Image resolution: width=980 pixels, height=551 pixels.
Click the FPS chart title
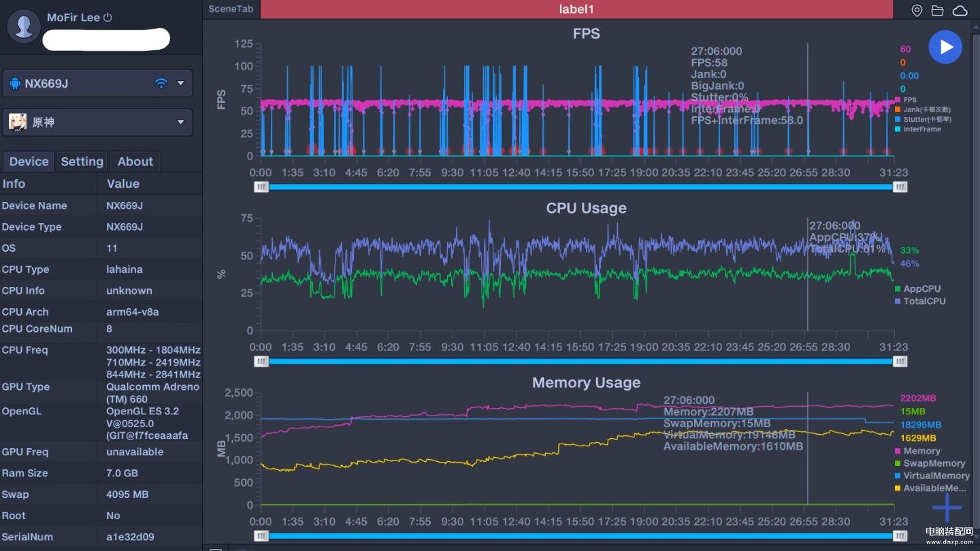point(586,33)
